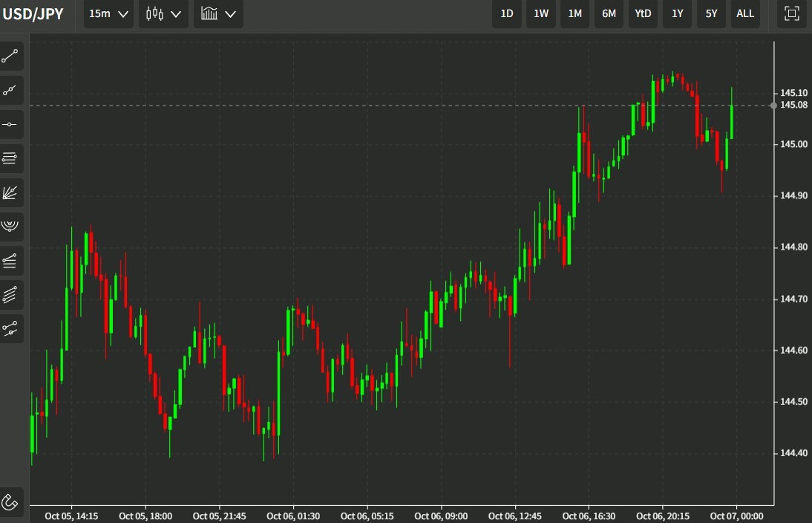Set chart range to 1M
This screenshot has width=812, height=523.
pyautogui.click(x=574, y=14)
